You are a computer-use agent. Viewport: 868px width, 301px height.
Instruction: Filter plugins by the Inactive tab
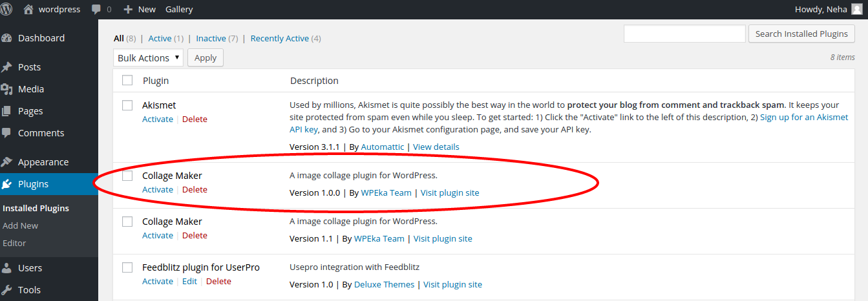click(x=211, y=38)
